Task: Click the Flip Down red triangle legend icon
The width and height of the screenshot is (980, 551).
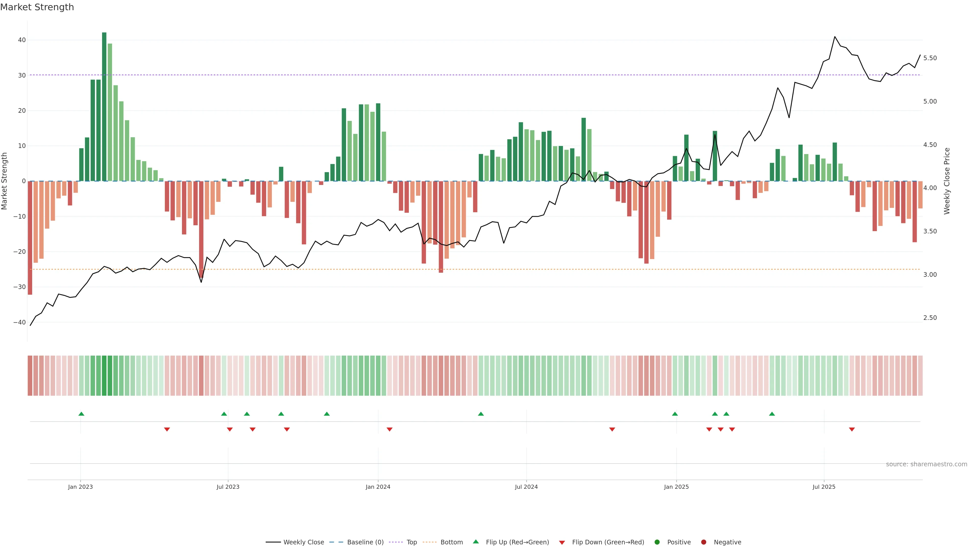Action: [x=562, y=543]
